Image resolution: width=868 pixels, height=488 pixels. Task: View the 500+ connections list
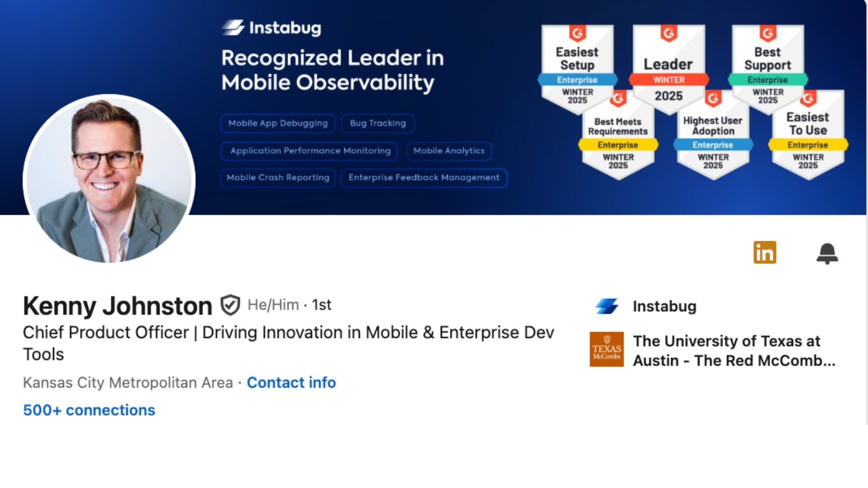[89, 410]
